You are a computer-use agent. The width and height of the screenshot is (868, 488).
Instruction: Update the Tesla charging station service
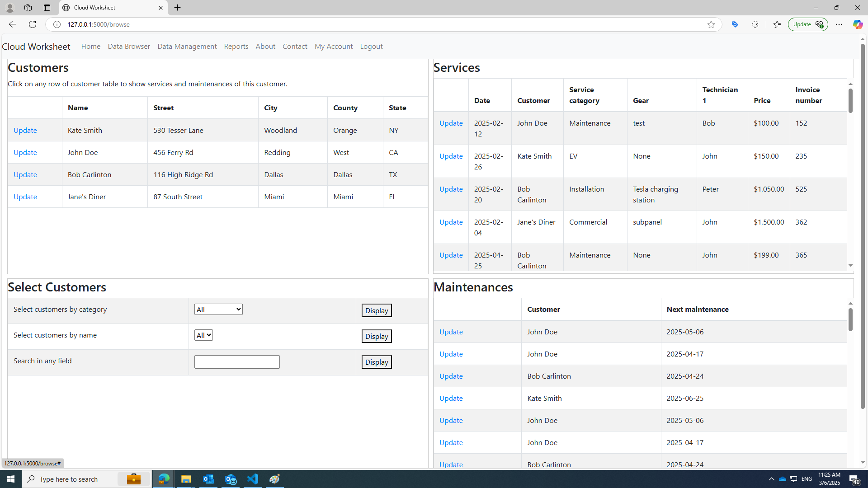(451, 189)
